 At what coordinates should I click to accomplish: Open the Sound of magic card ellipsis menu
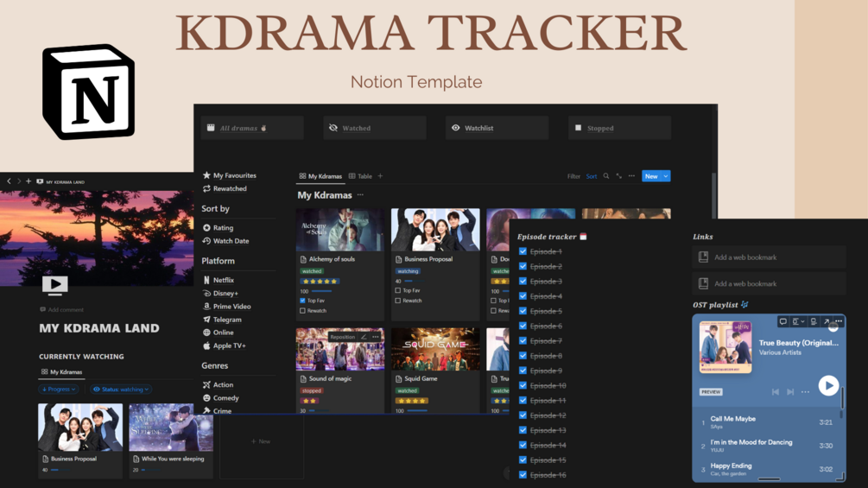click(376, 337)
